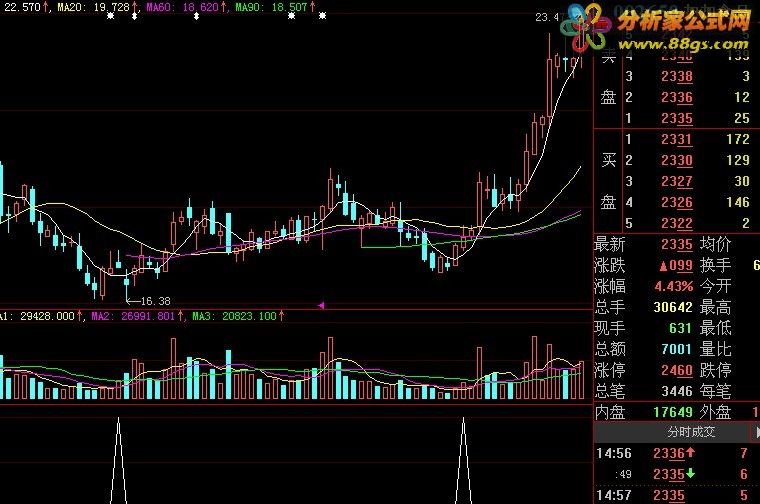Click the 涨跌 change value 099
Screen dimensions: 760x504
[x=676, y=266]
